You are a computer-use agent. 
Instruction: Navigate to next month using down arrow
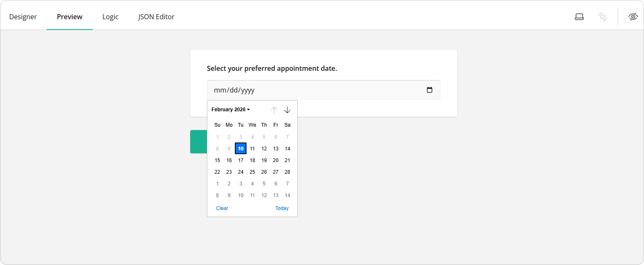(287, 110)
